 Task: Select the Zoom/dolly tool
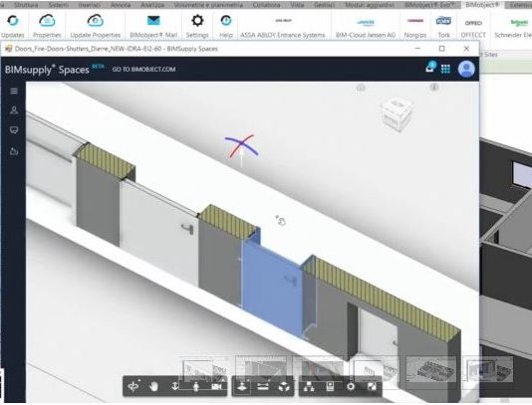tap(174, 386)
